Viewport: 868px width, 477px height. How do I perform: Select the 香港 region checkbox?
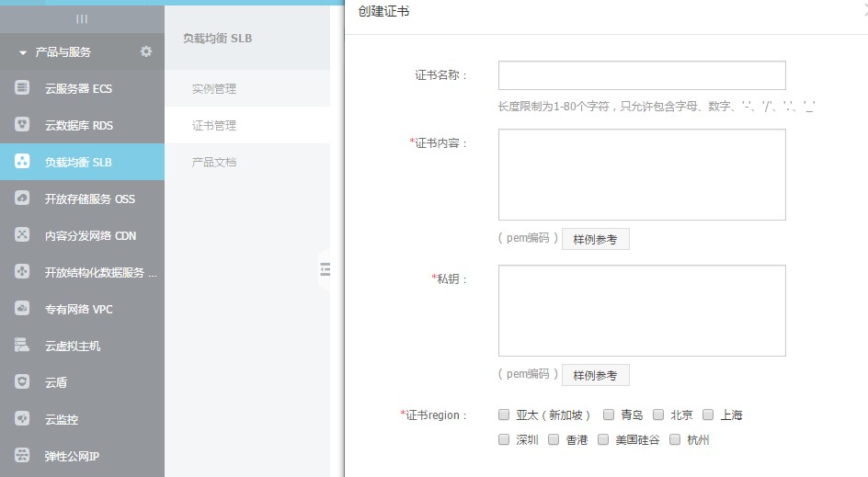(554, 439)
